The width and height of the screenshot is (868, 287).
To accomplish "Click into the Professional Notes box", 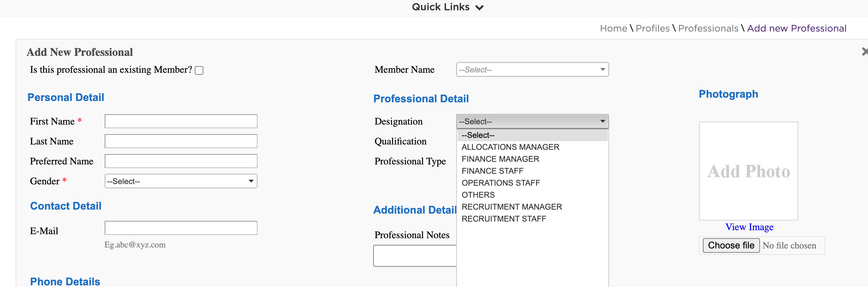I will point(415,256).
